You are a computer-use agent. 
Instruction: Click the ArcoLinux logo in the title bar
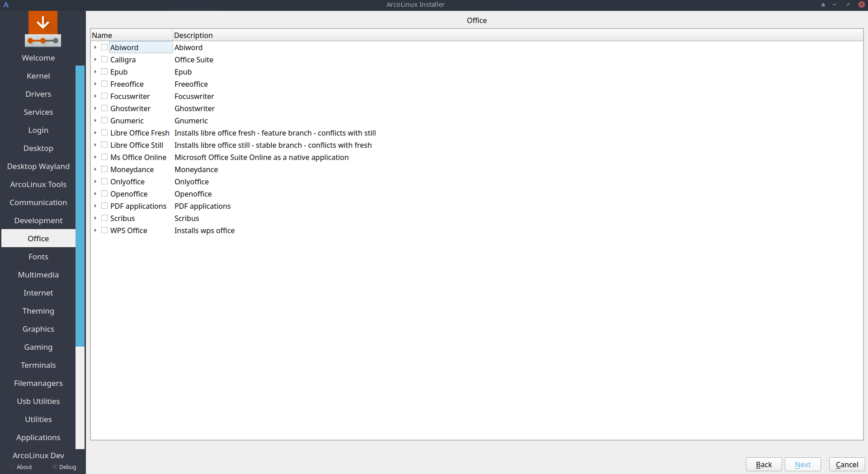click(x=6, y=5)
